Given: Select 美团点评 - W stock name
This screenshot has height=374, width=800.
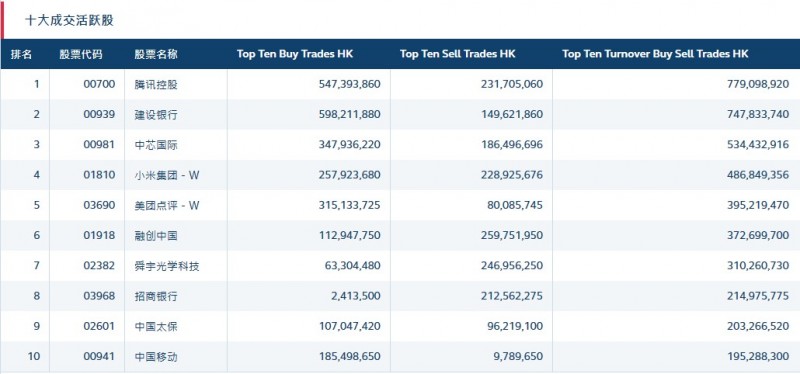Looking at the screenshot, I should pos(167,205).
